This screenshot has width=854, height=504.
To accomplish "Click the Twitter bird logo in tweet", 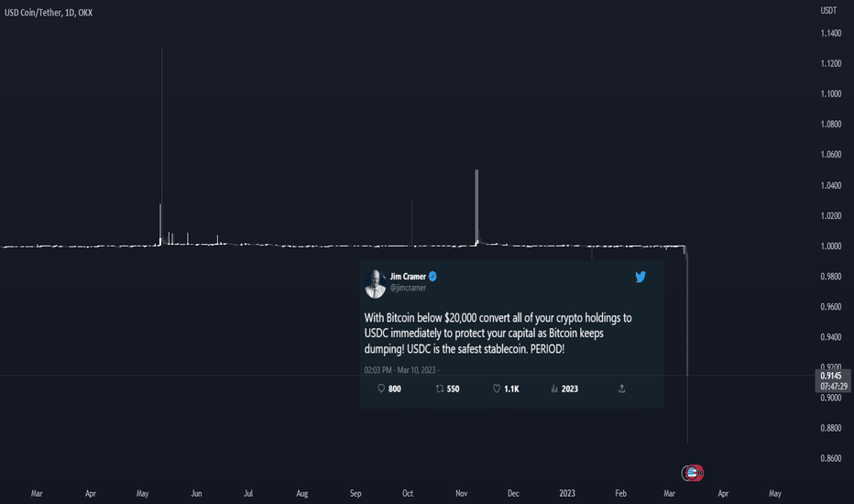I will pos(640,277).
